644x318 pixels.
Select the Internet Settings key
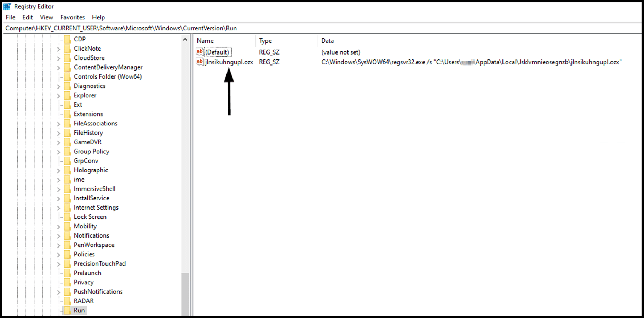tap(96, 208)
